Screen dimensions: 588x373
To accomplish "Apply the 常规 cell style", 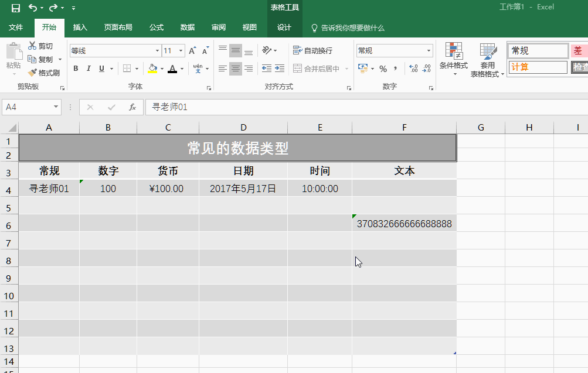I will point(539,50).
